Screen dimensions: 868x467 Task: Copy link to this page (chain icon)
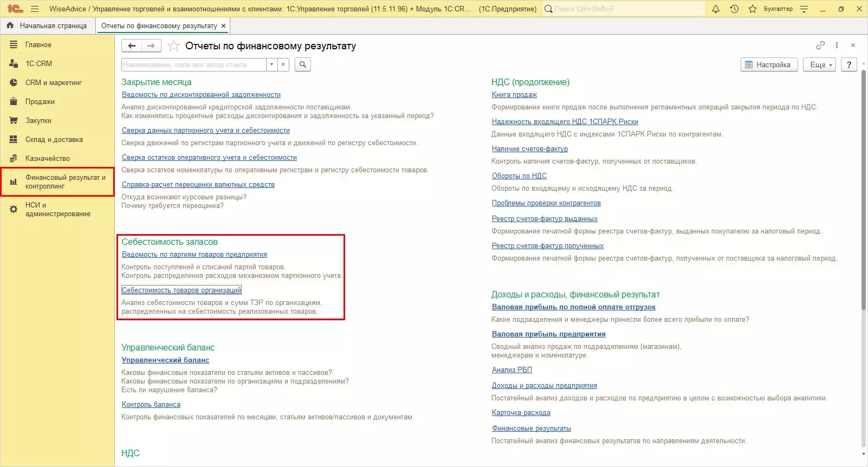820,46
